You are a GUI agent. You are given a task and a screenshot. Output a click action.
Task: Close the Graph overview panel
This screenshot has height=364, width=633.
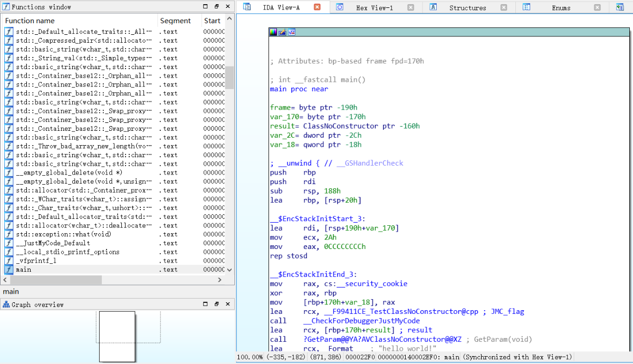click(228, 304)
